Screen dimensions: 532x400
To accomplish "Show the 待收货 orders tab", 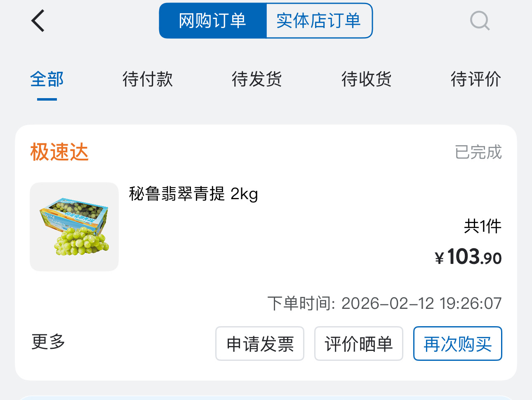I will click(367, 79).
